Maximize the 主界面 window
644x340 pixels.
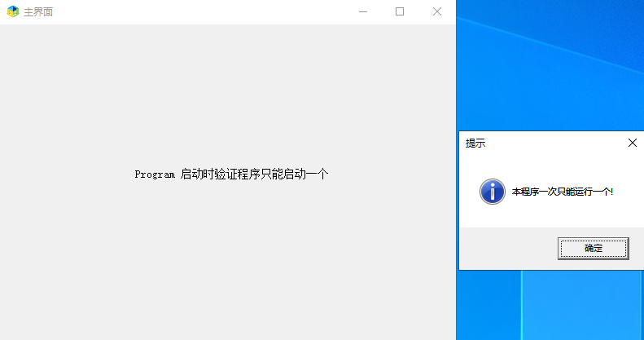(x=400, y=11)
